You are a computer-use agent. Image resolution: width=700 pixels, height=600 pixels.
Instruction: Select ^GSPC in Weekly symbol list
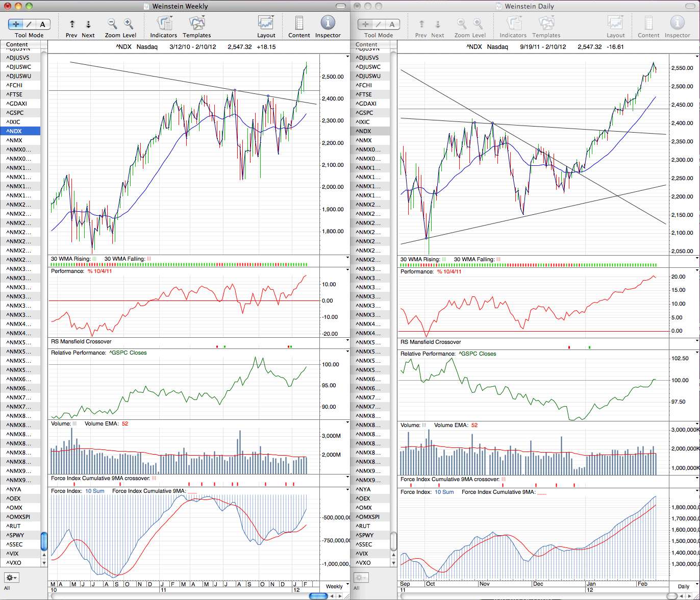[20, 113]
